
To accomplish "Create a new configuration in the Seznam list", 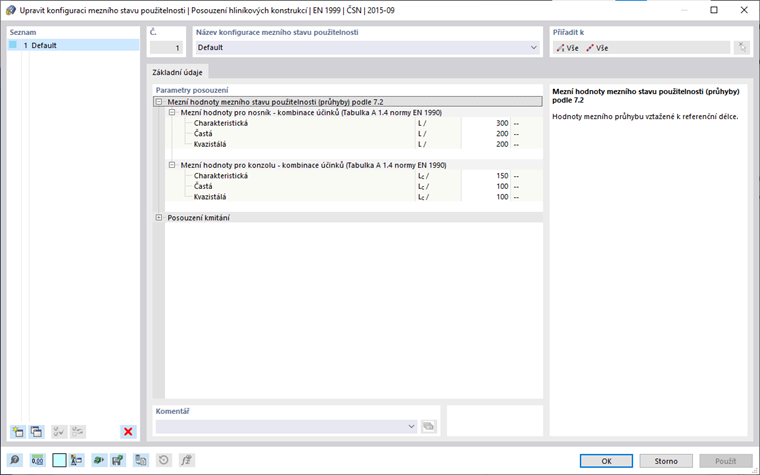I will (18, 431).
